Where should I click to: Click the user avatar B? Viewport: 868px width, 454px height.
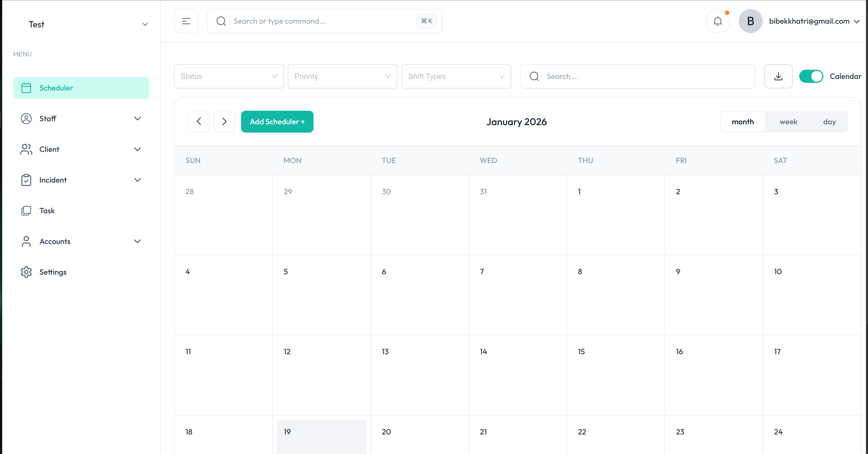(x=750, y=21)
